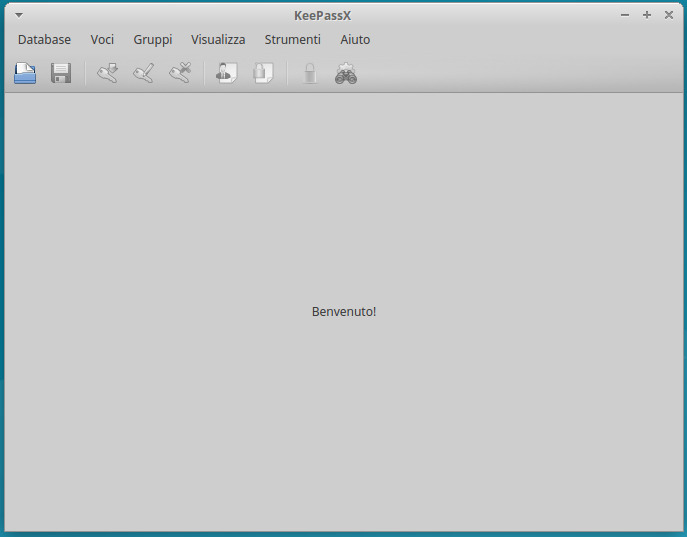Open the window menu arrow in title bar
This screenshot has height=537, width=687.
pos(19,15)
